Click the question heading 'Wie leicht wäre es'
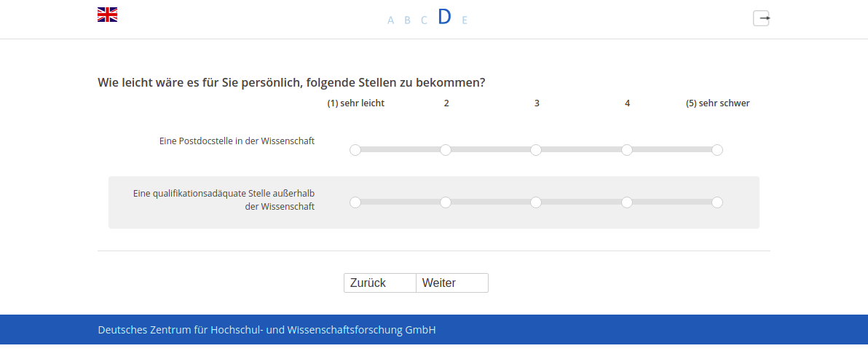Viewport: 868px width, 351px height. tap(291, 82)
